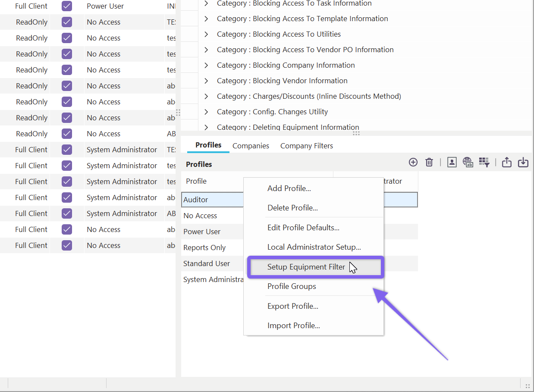534x392 pixels.
Task: Click the grid equipment filter icon
Action: (x=484, y=162)
